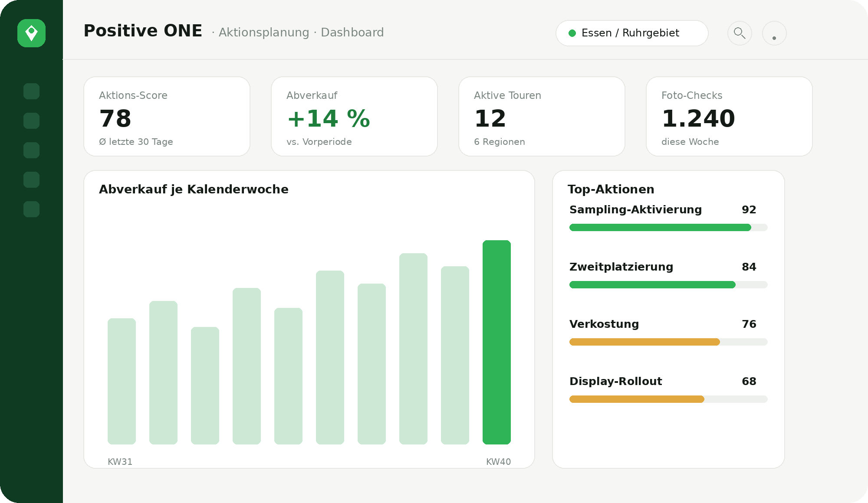The image size is (868, 503).
Task: Open the Aktive Touren card
Action: coord(542,116)
